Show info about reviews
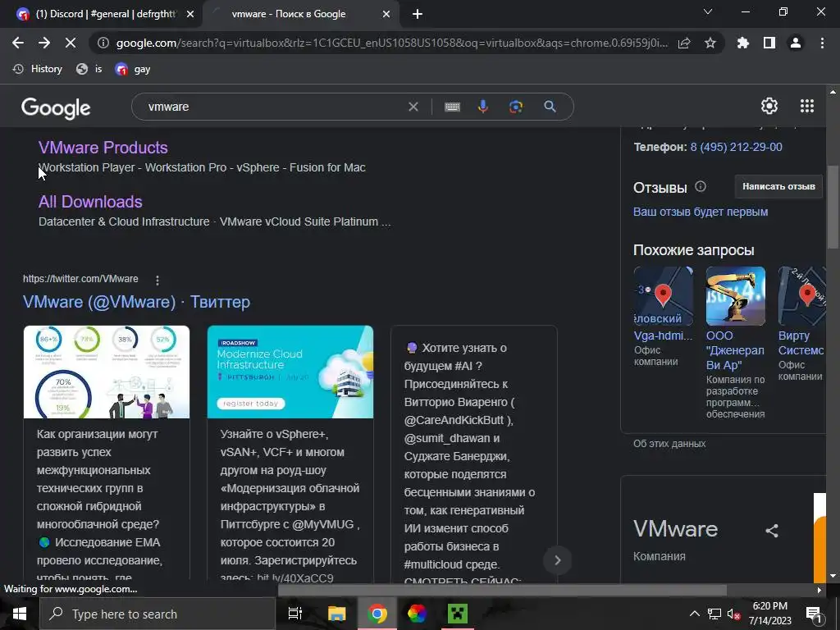 (701, 186)
